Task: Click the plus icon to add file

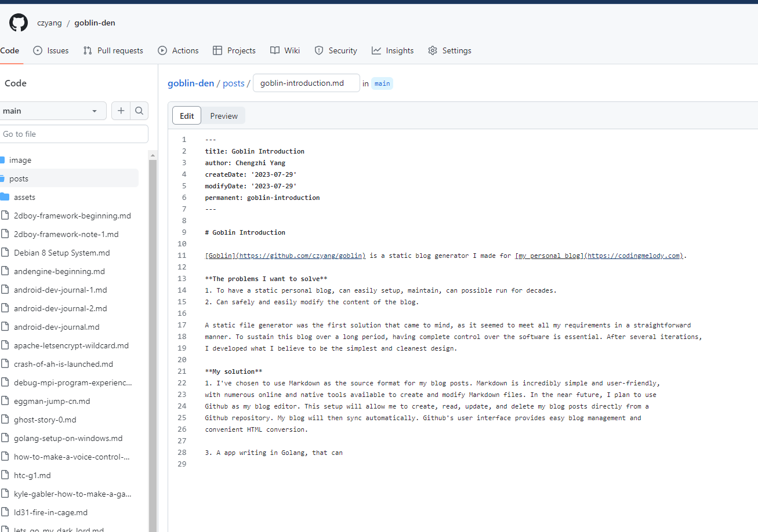Action: pyautogui.click(x=121, y=111)
